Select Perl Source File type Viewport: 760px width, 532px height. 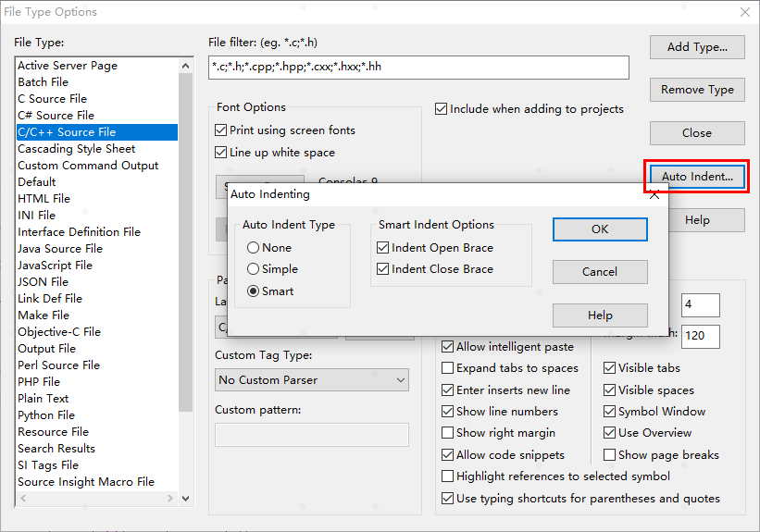(97, 365)
